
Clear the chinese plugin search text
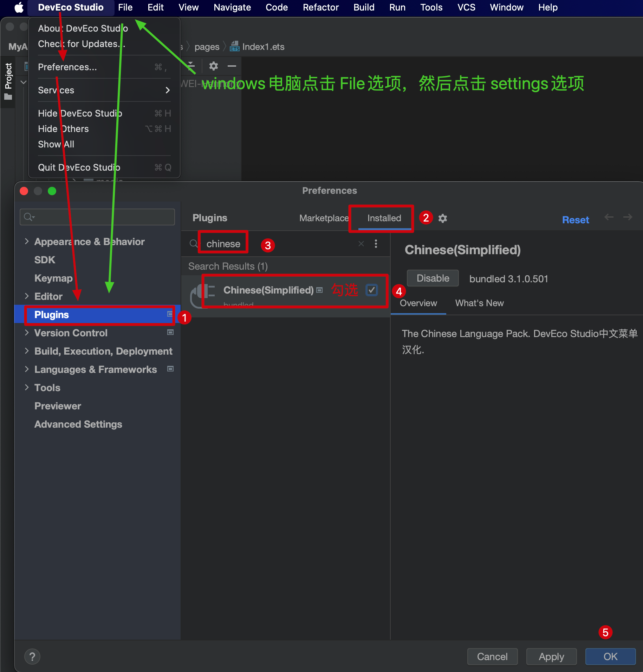click(x=361, y=244)
